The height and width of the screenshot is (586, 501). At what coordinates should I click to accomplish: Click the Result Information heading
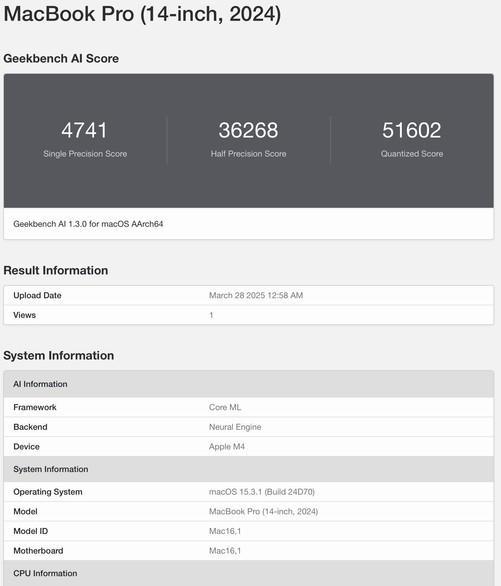click(56, 270)
